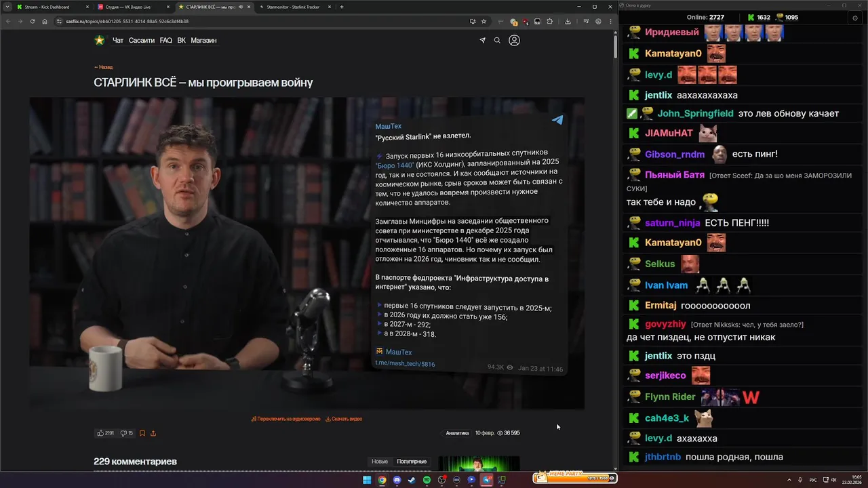Open browser downloads
Viewport: 868px width, 488px height.
(x=568, y=21)
